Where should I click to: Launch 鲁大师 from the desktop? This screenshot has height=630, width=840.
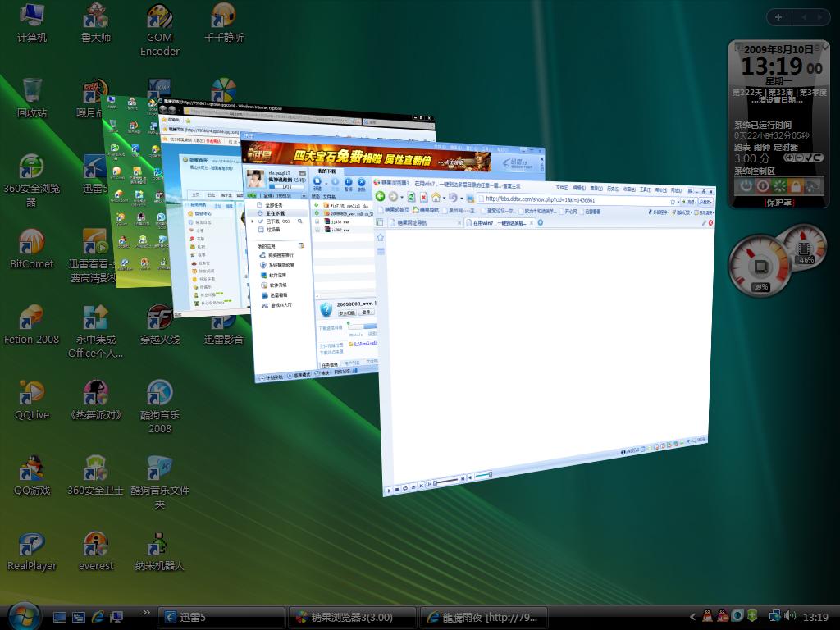coord(96,22)
